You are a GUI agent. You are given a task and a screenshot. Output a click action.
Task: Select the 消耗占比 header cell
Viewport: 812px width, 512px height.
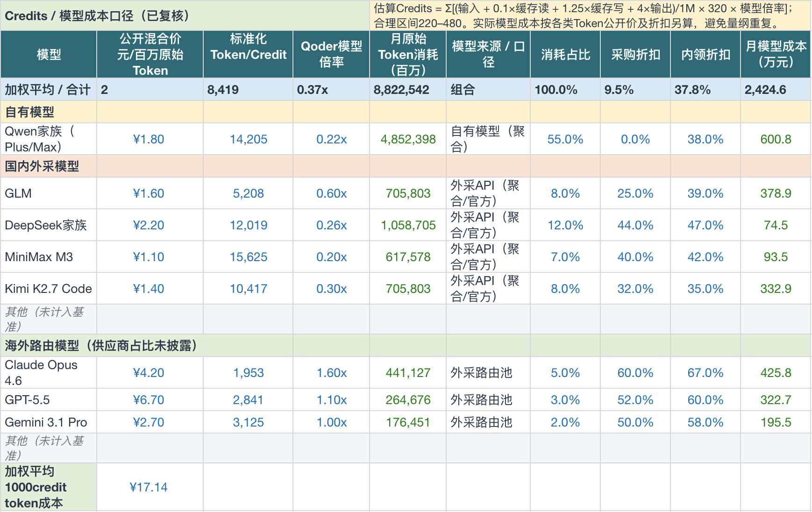click(565, 55)
